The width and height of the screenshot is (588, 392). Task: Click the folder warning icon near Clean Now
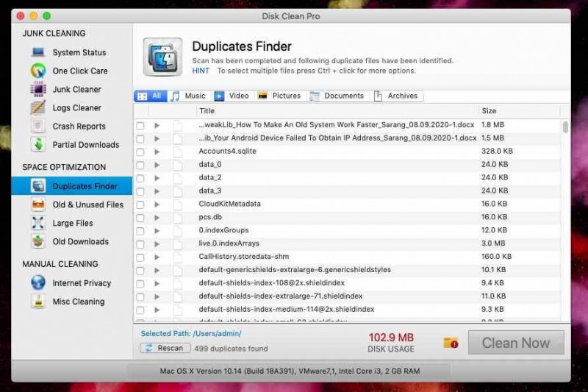(451, 343)
